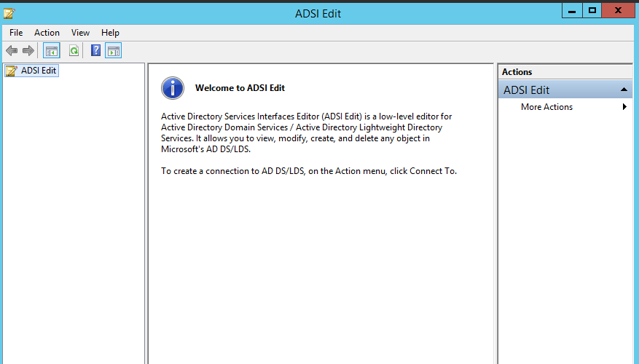Click the Forward arrow toolbar icon
Image resolution: width=639 pixels, height=364 pixels.
28,51
